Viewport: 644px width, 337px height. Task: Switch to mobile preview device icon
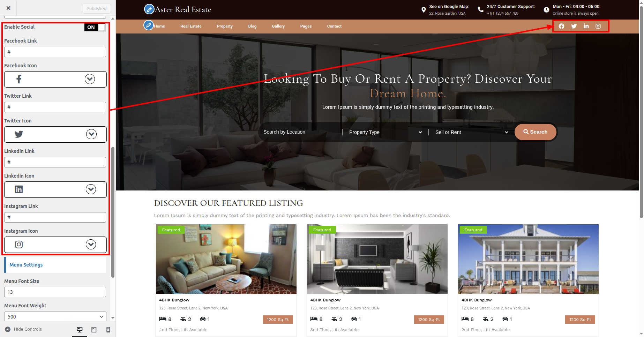coord(108,329)
